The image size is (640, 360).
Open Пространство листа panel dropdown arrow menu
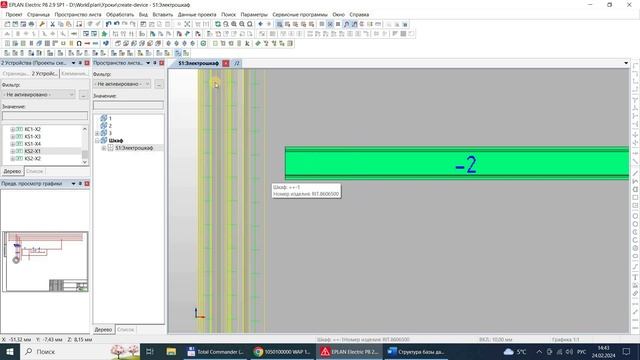coord(148,63)
